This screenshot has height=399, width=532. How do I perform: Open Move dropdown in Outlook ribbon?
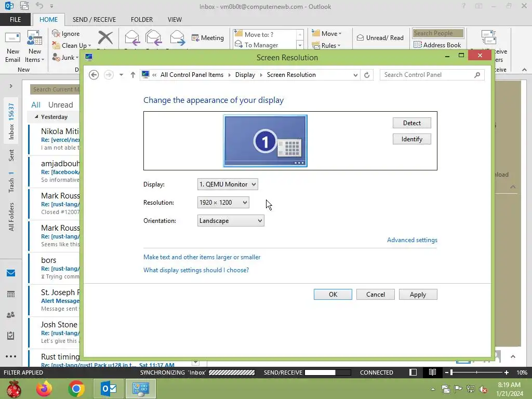327,34
